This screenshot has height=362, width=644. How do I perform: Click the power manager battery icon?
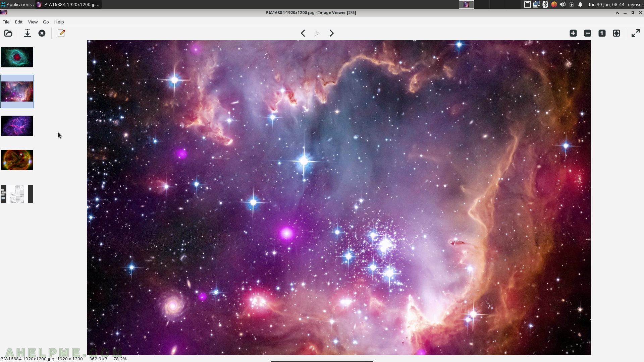click(x=572, y=4)
